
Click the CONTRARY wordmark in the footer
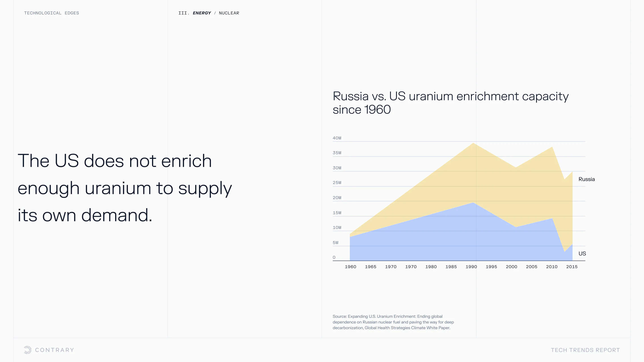coord(55,350)
